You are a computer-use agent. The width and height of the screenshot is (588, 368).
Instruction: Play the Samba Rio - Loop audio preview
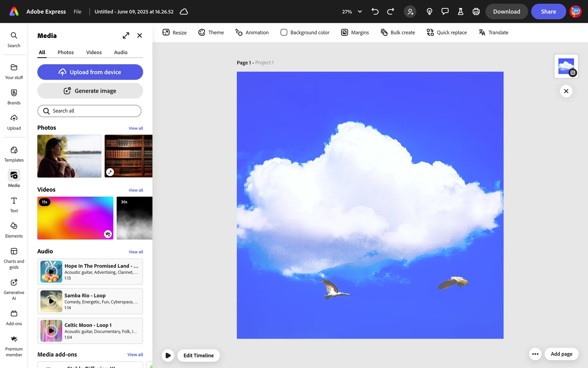(x=51, y=301)
